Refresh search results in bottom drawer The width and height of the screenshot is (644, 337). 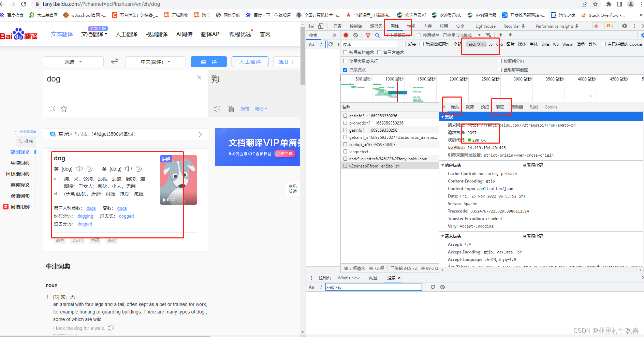[x=433, y=287]
